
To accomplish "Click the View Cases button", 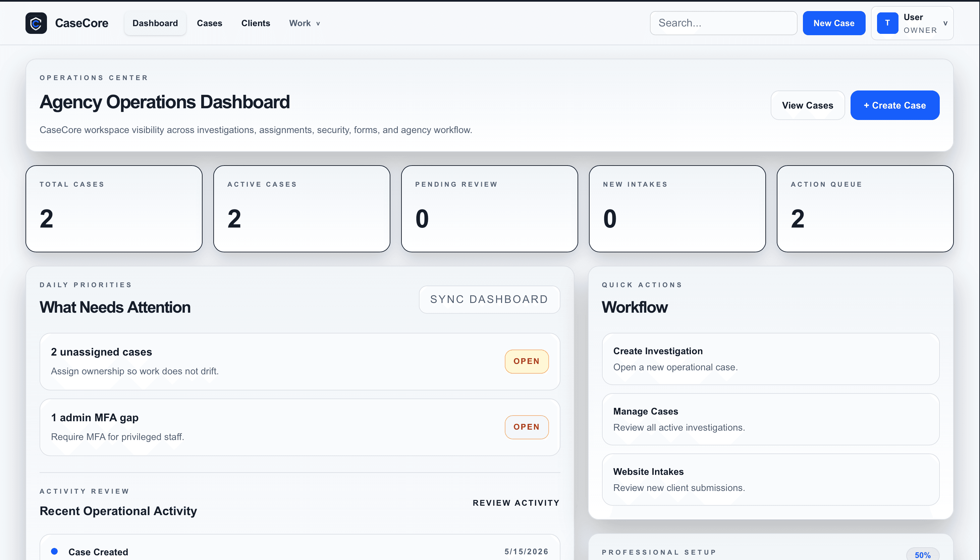I will tap(807, 105).
